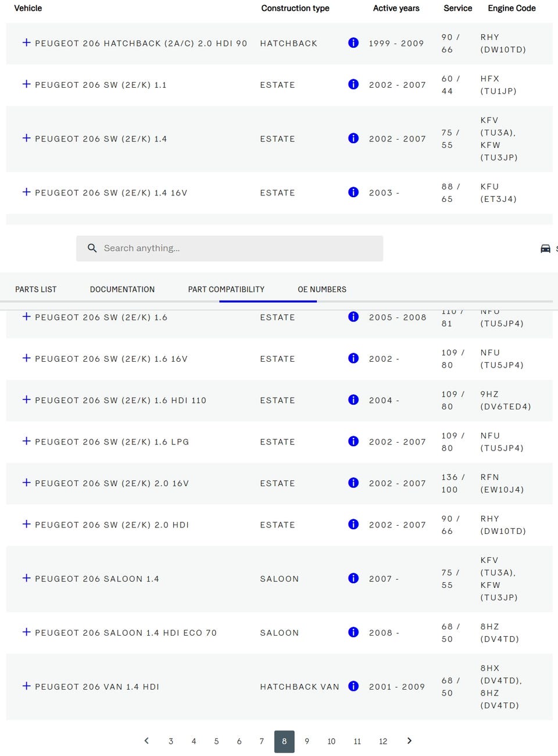Click the Construction type column header
Image resolution: width=558 pixels, height=756 pixels.
295,8
